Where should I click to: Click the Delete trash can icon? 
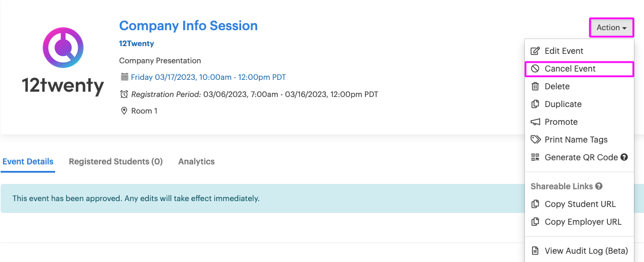pyautogui.click(x=535, y=86)
